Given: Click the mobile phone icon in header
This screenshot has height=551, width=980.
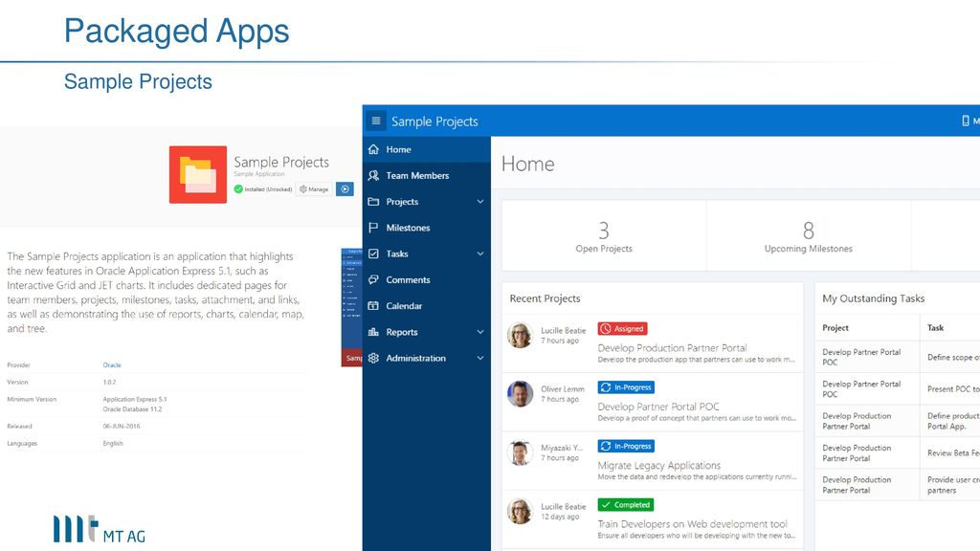Looking at the screenshot, I should (966, 121).
